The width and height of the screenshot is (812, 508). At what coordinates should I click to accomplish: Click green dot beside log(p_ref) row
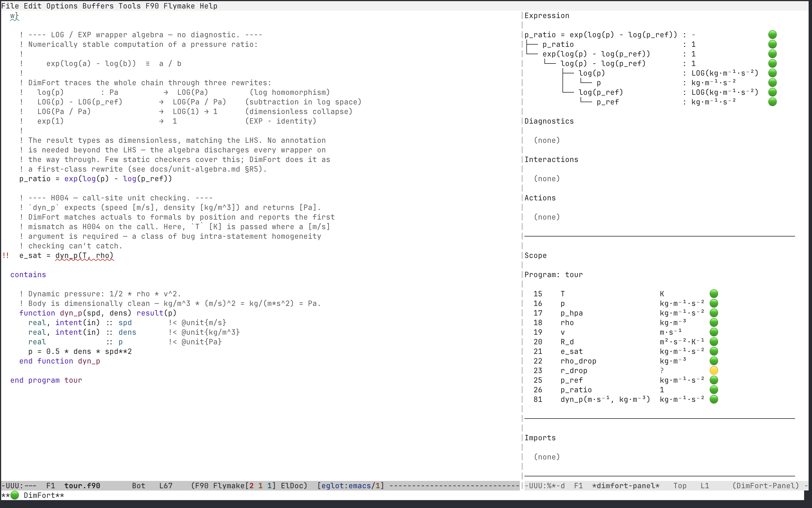coord(773,92)
